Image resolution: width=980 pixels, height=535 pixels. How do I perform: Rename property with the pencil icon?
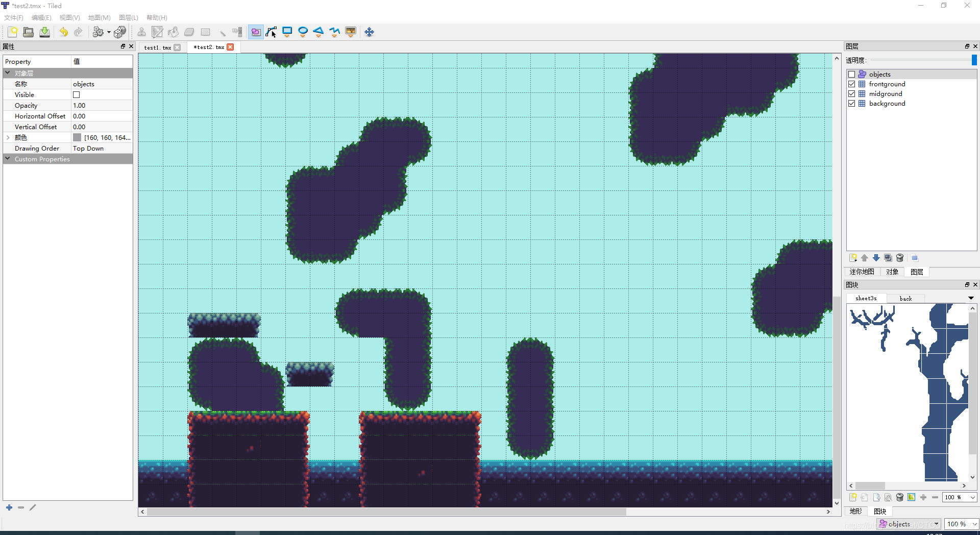pyautogui.click(x=33, y=507)
